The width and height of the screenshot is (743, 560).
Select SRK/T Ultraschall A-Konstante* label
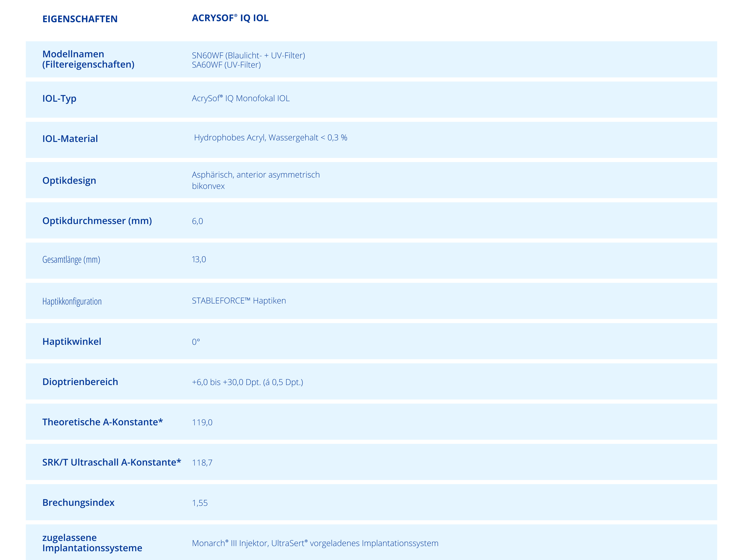(x=111, y=462)
